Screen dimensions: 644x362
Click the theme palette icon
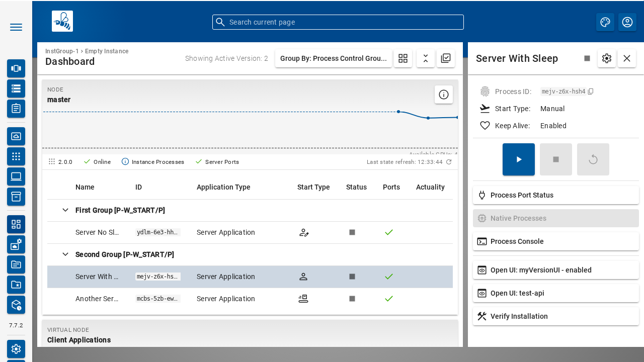coord(605,22)
